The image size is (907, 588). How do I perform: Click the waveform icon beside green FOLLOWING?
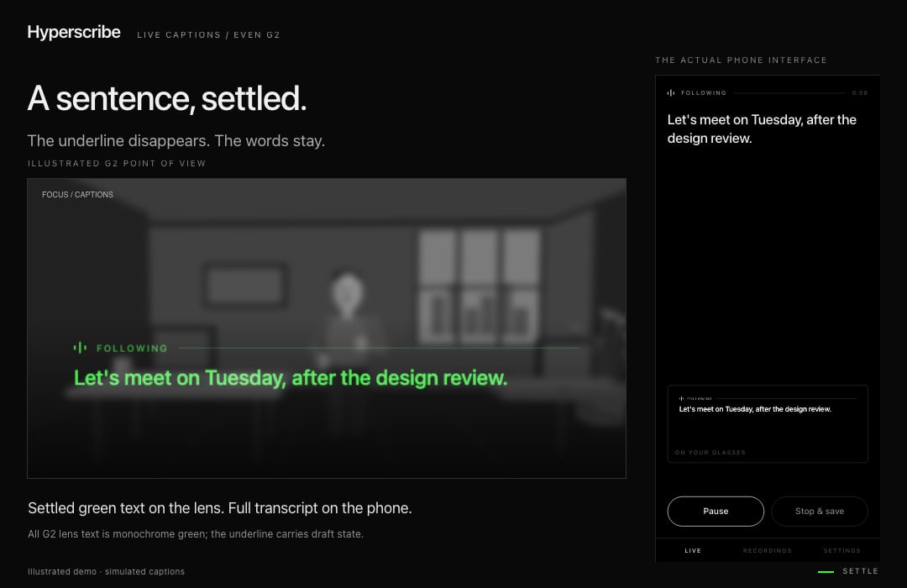pyautogui.click(x=80, y=347)
